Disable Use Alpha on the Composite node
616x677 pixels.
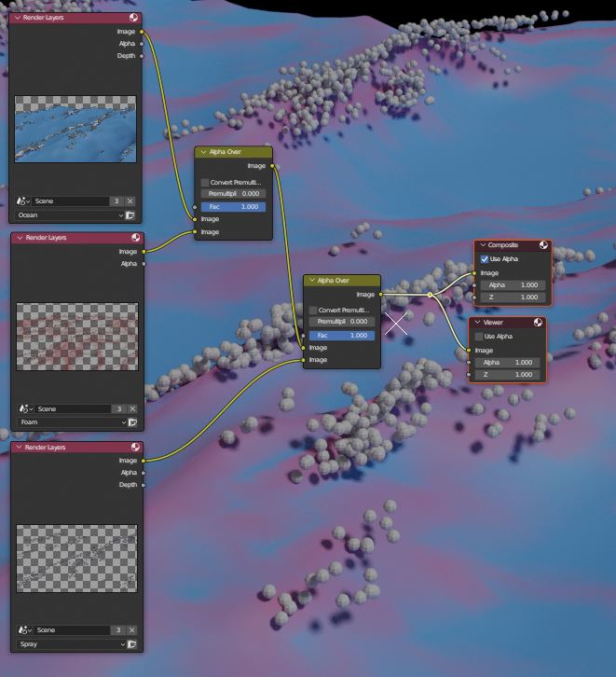[x=484, y=258]
